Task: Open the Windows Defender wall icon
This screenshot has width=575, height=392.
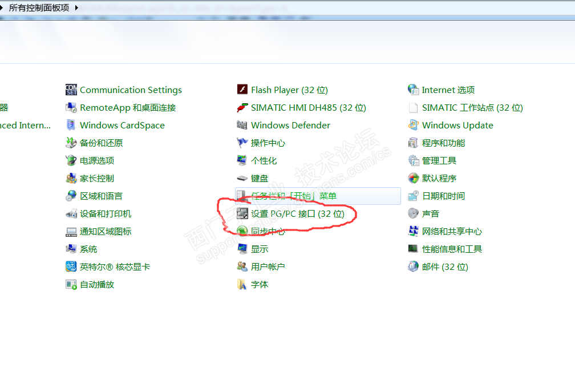Action: pyautogui.click(x=242, y=125)
